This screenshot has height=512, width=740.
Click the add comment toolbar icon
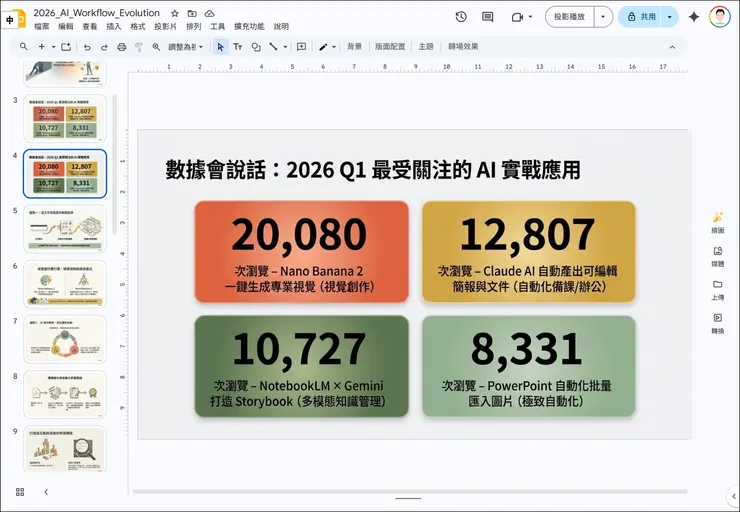click(302, 47)
